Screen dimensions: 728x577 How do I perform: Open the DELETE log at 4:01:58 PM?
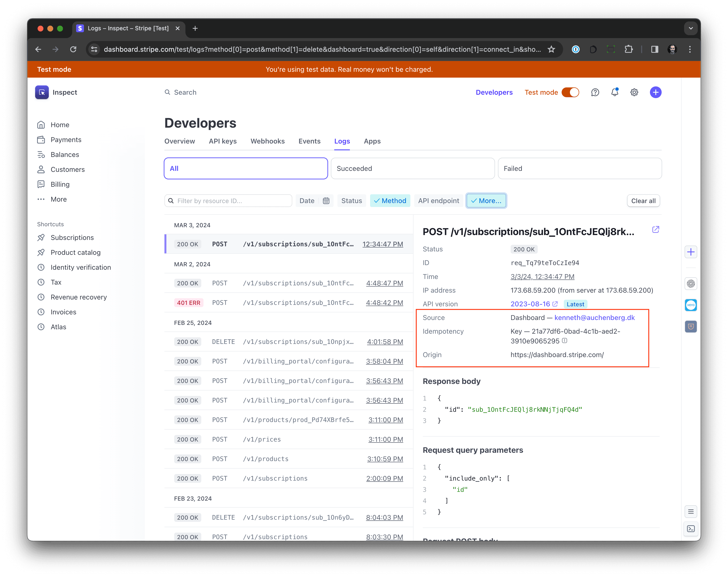pyautogui.click(x=289, y=341)
